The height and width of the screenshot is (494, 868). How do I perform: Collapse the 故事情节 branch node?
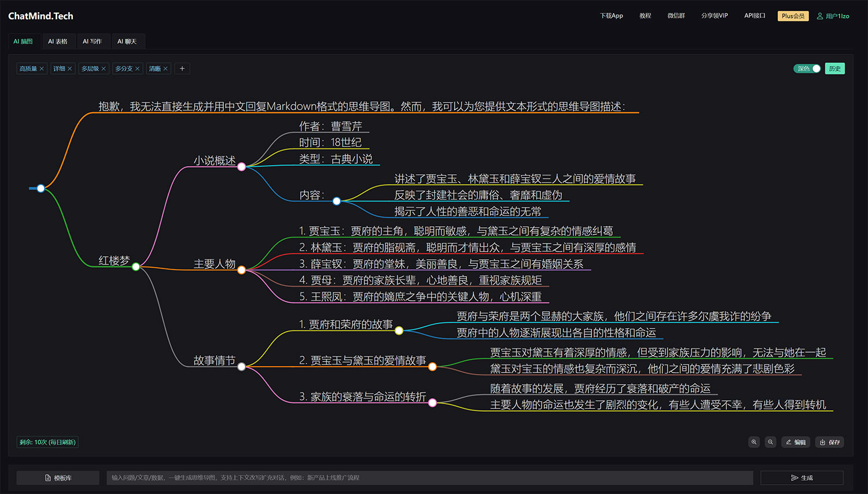coord(241,366)
